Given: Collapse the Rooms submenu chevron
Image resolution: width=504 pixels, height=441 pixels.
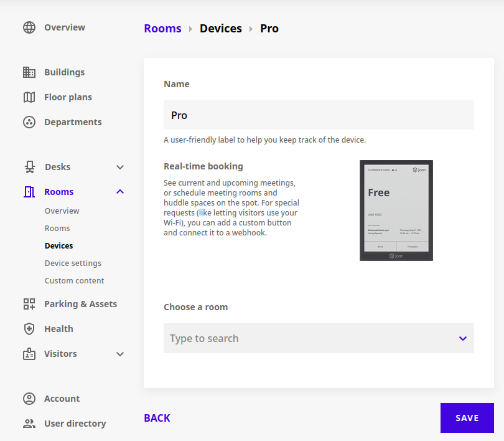Looking at the screenshot, I should 120,192.
